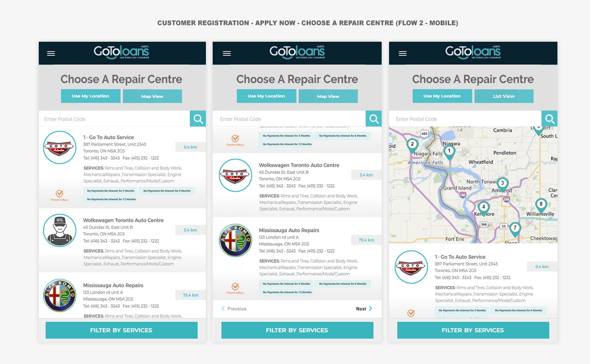Switch to Map View on middle screen
This screenshot has width=590, height=364.
coord(328,96)
